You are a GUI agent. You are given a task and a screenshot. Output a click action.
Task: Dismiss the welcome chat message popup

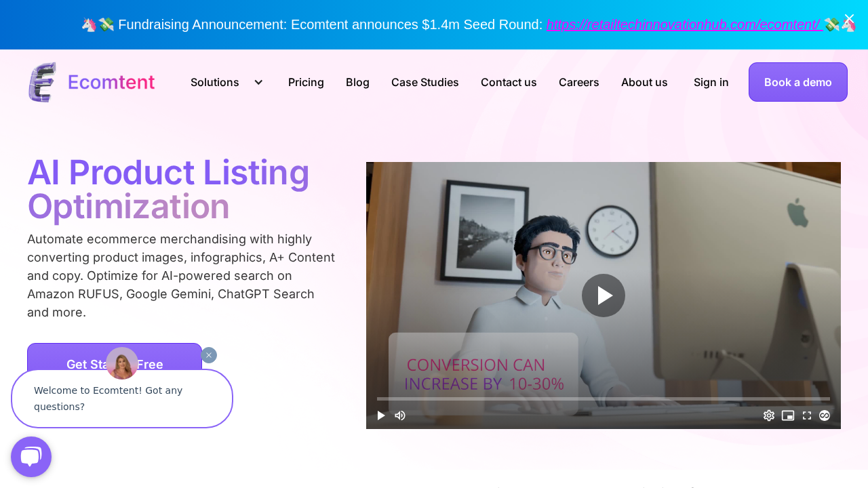pos(209,355)
